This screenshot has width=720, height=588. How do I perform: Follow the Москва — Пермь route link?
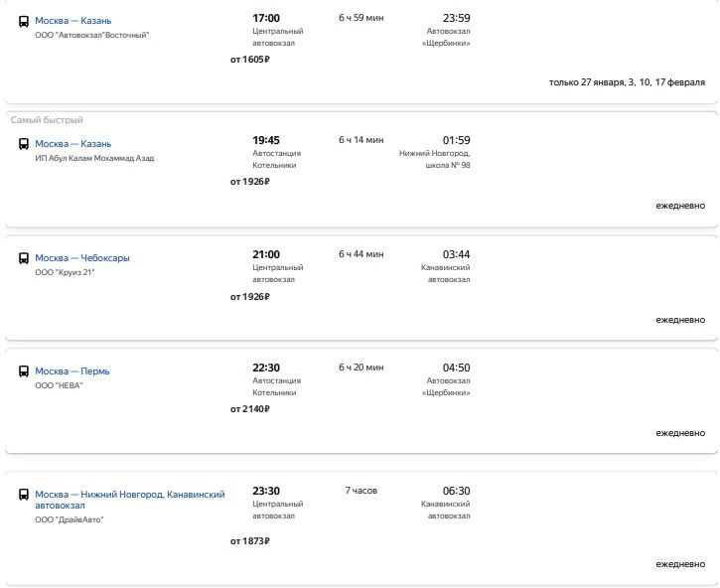pyautogui.click(x=72, y=371)
